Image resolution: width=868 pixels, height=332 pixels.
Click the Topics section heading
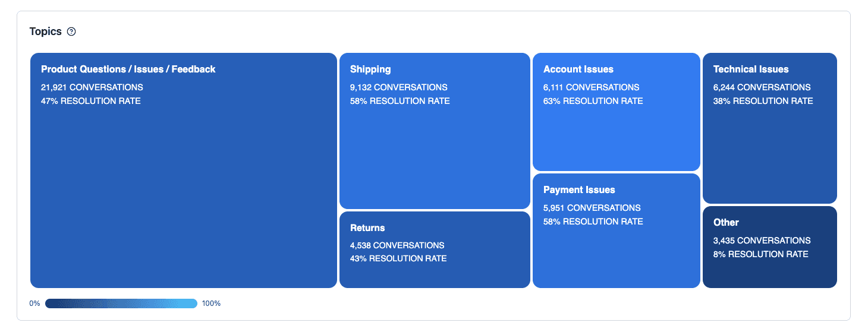pyautogui.click(x=46, y=32)
